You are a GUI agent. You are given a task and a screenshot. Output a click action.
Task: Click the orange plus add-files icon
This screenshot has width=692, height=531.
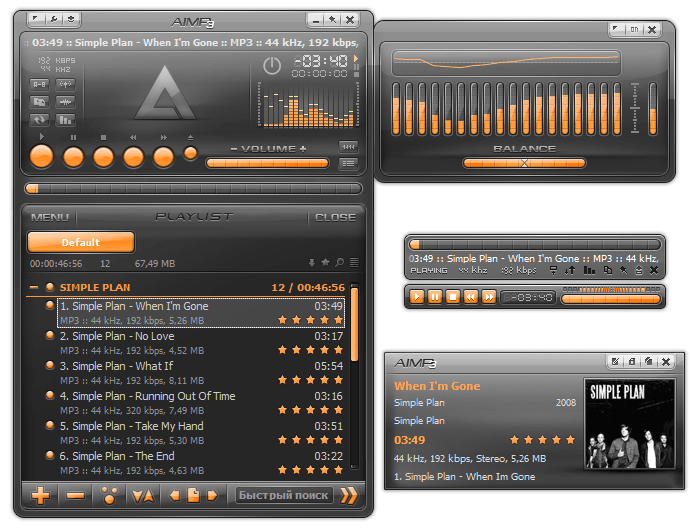click(x=40, y=495)
